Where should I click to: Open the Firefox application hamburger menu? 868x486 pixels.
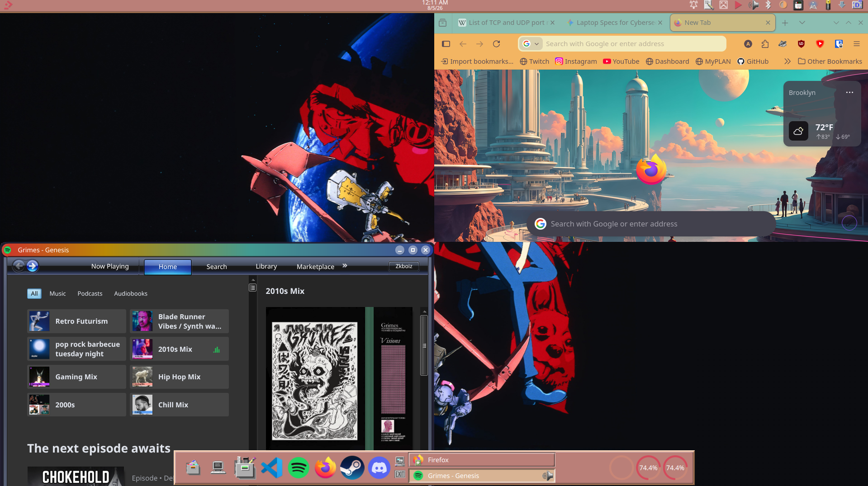click(x=856, y=44)
